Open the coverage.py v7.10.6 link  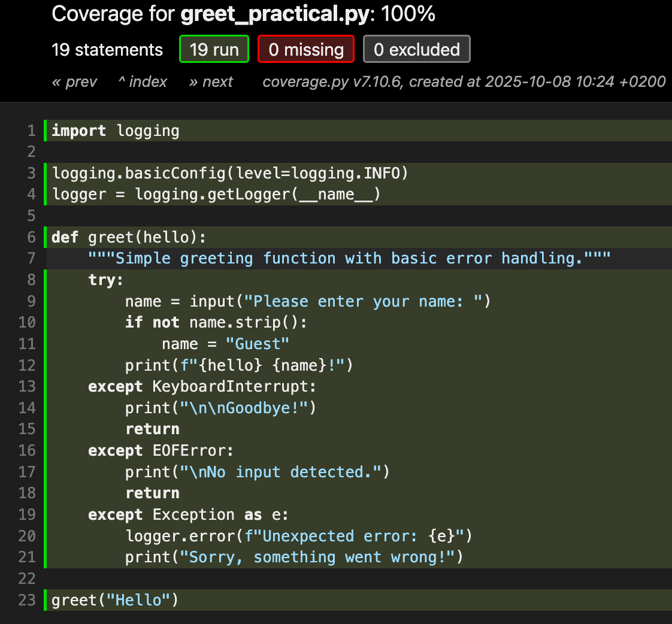(332, 81)
